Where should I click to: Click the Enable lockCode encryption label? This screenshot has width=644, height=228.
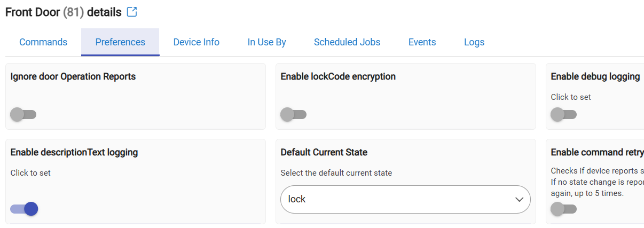338,76
